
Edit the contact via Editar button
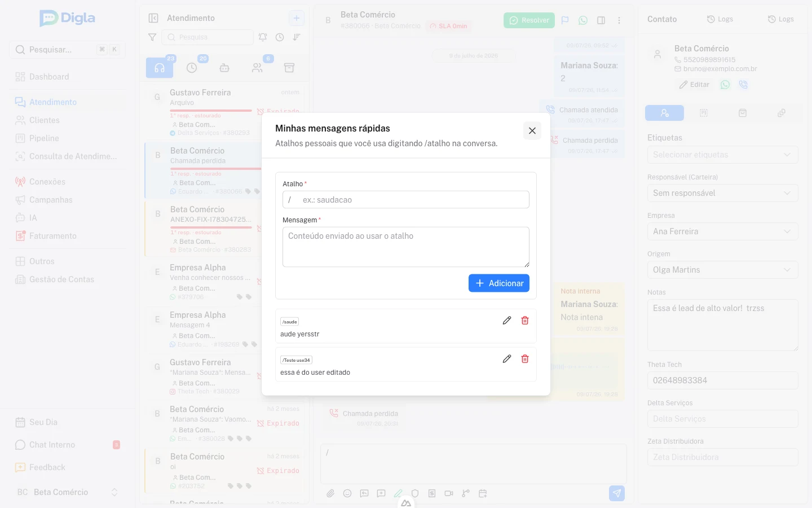tap(694, 85)
